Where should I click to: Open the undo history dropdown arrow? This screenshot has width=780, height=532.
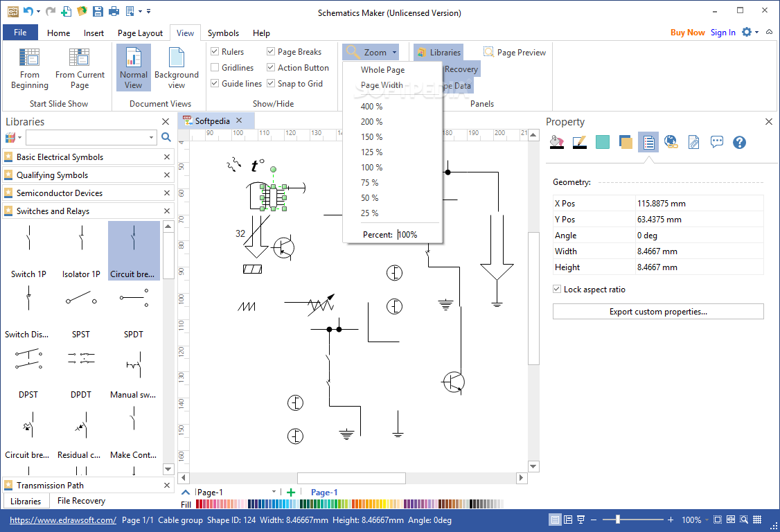(38, 11)
